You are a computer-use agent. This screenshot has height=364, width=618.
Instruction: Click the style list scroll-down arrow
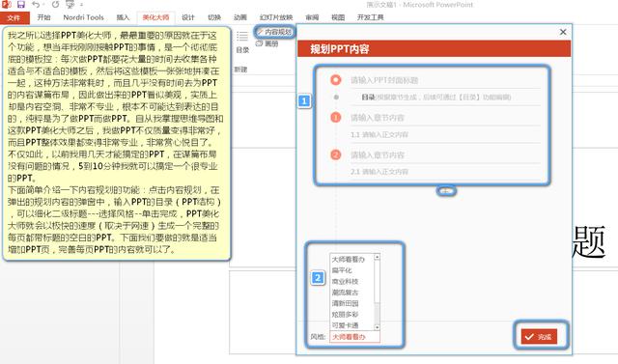coord(377,327)
